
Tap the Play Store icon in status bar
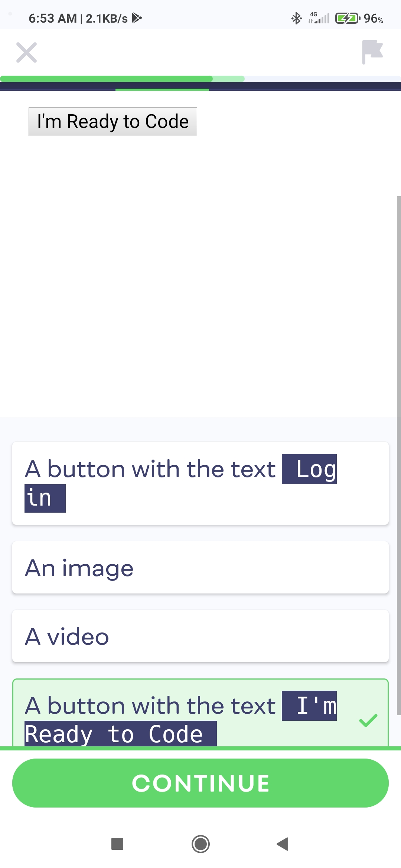(137, 18)
